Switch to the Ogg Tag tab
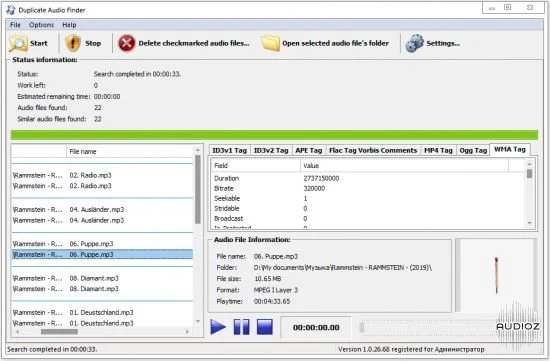The width and height of the screenshot is (550, 361). [473, 151]
